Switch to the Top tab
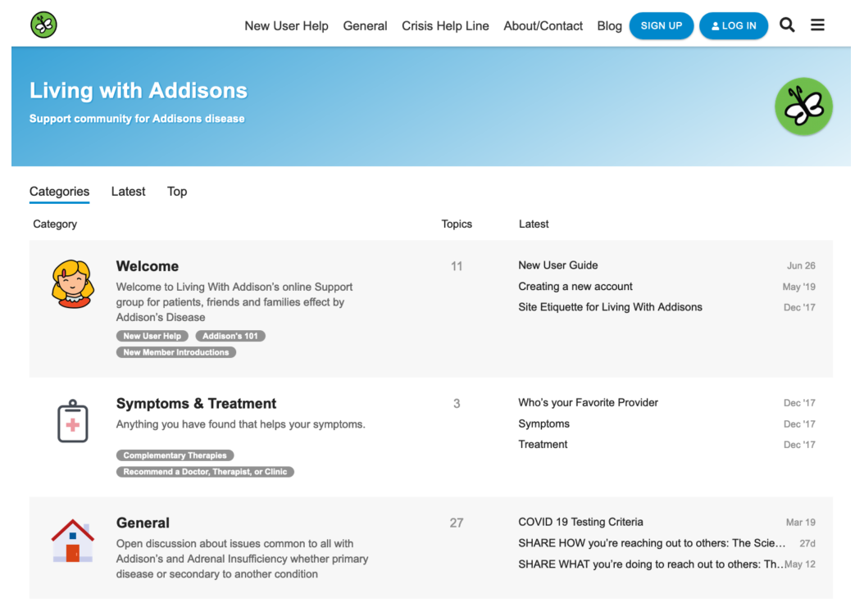864x616 pixels. click(177, 192)
